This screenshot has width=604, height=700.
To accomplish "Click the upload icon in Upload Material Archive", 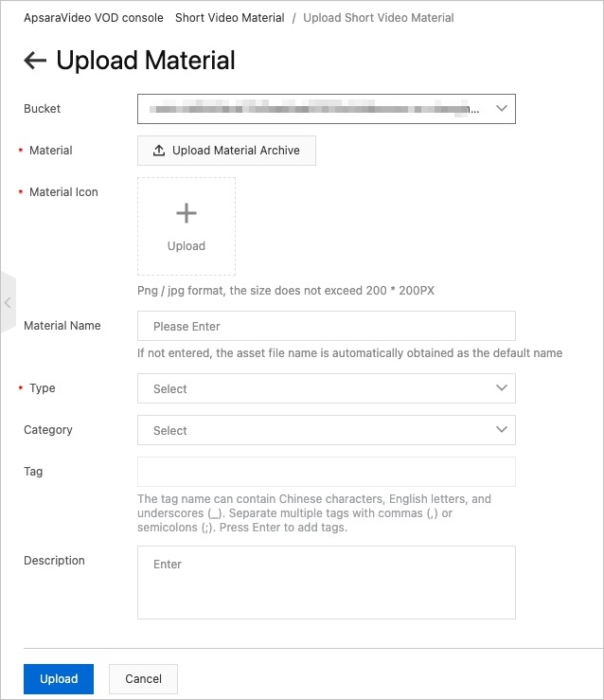I will pos(159,151).
